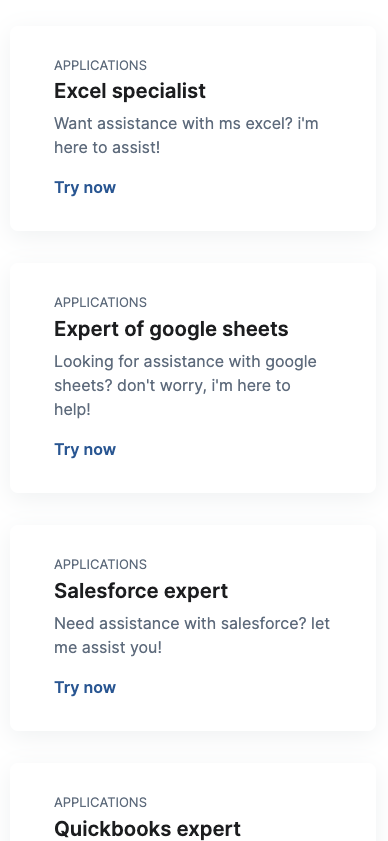Viewport: 388px width, 841px height.
Task: Click the 'Want assistance with ms excel' description
Action: 186,135
